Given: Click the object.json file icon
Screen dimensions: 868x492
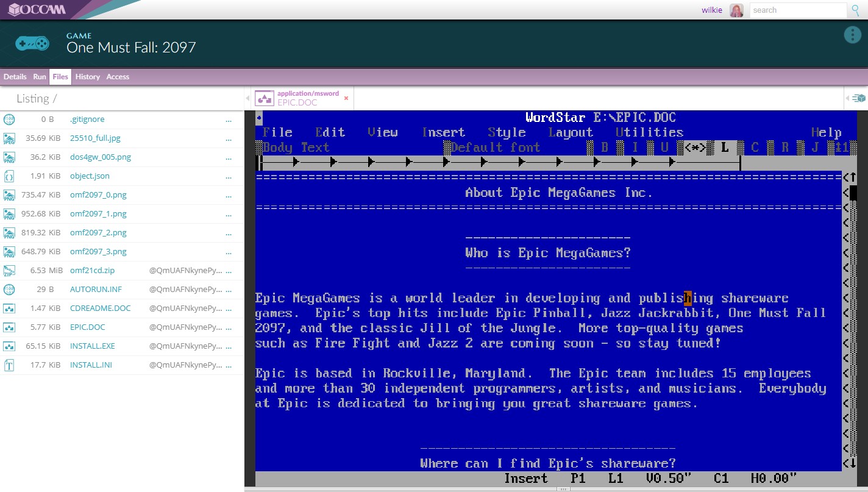Looking at the screenshot, I should pyautogui.click(x=9, y=176).
